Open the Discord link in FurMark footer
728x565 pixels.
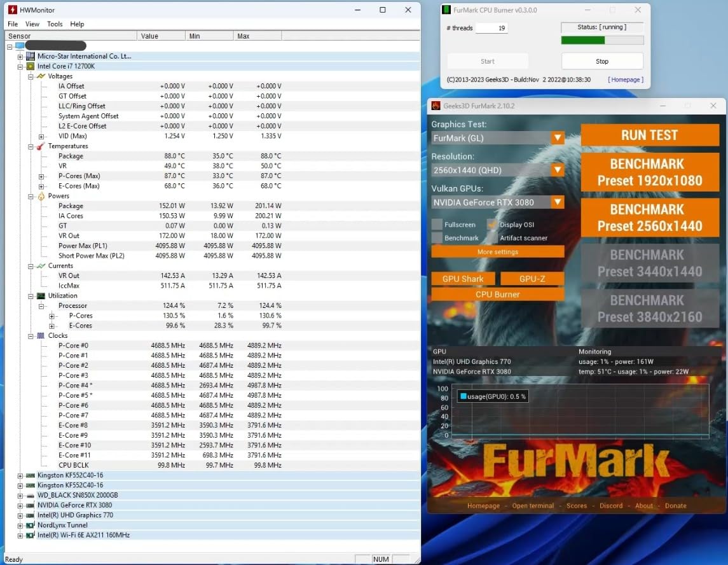coord(611,506)
